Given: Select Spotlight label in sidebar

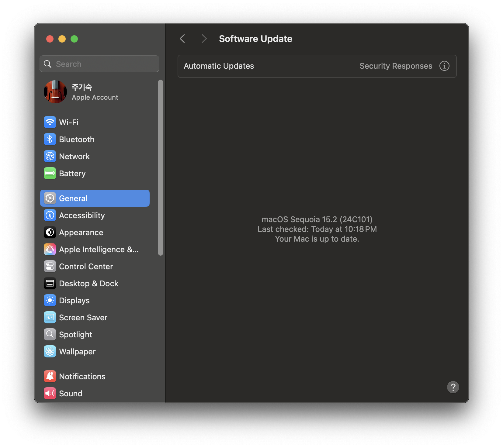Looking at the screenshot, I should 76,335.
